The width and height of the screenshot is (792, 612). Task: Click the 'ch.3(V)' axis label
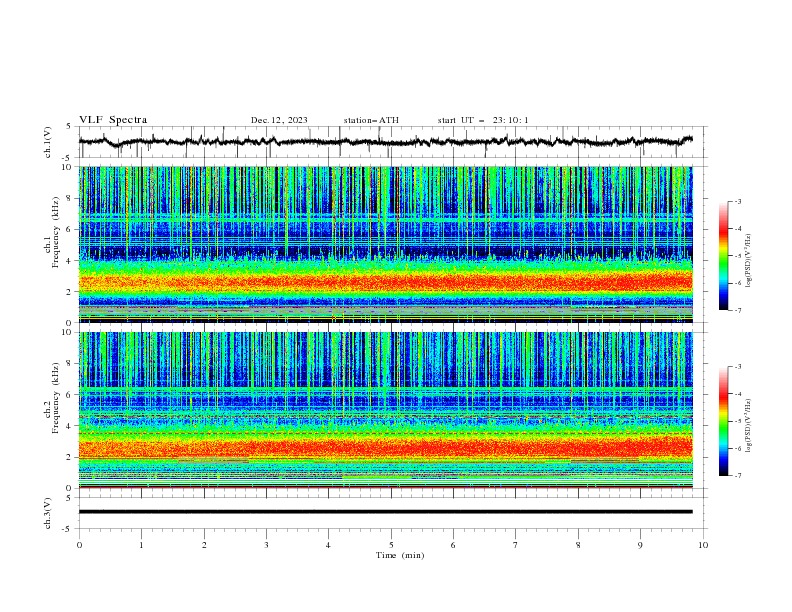48,513
